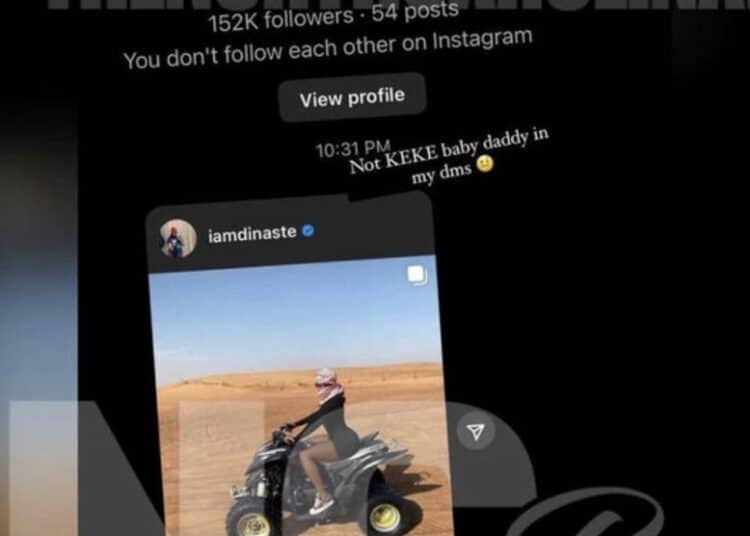Tap the multi-photo carousel icon
Screen dimensions: 750x536
[416, 275]
